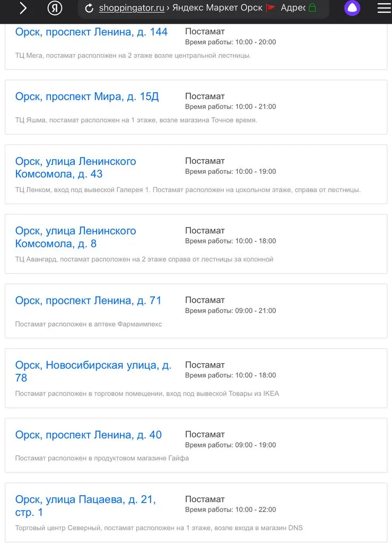Open the browser hamburger menu
Image resolution: width=392 pixels, height=543 pixels.
click(x=384, y=8)
